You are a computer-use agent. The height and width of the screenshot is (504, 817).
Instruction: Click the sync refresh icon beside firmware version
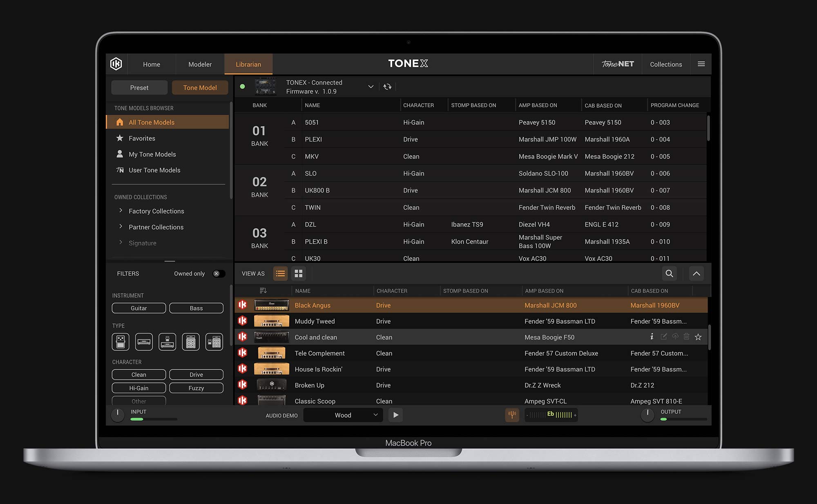(387, 87)
